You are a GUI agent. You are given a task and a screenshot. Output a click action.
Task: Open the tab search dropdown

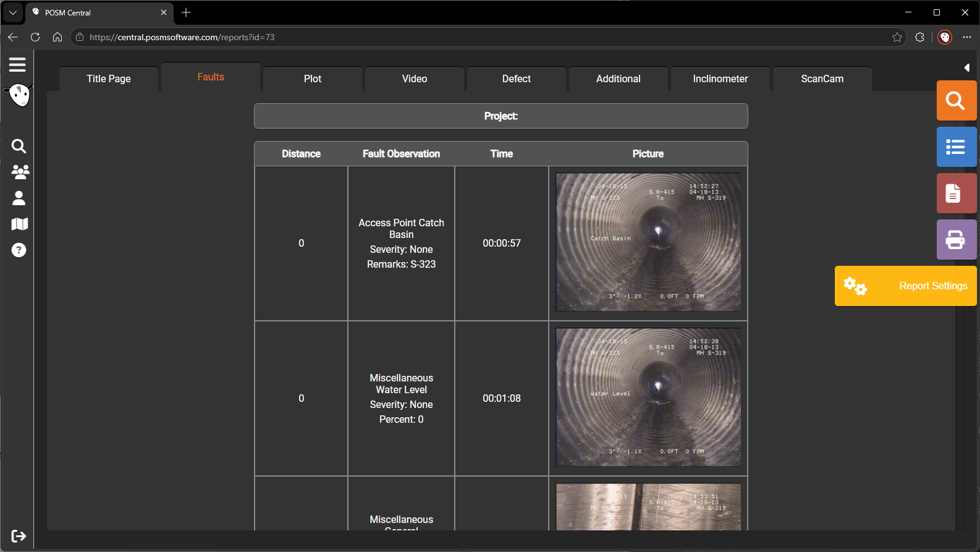(13, 12)
